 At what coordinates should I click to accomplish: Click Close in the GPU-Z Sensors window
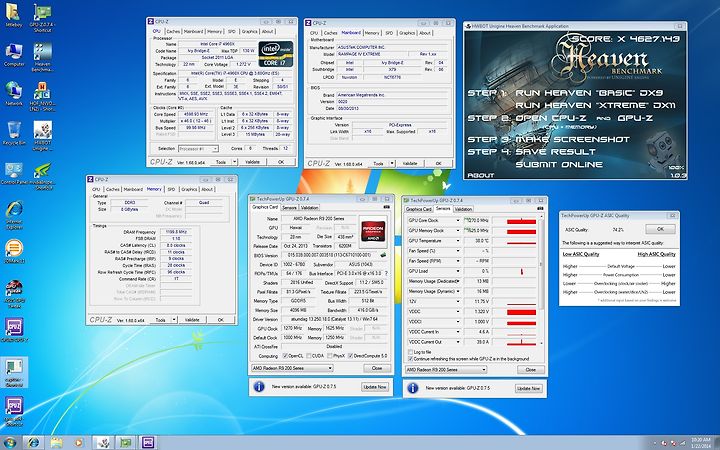tap(530, 370)
